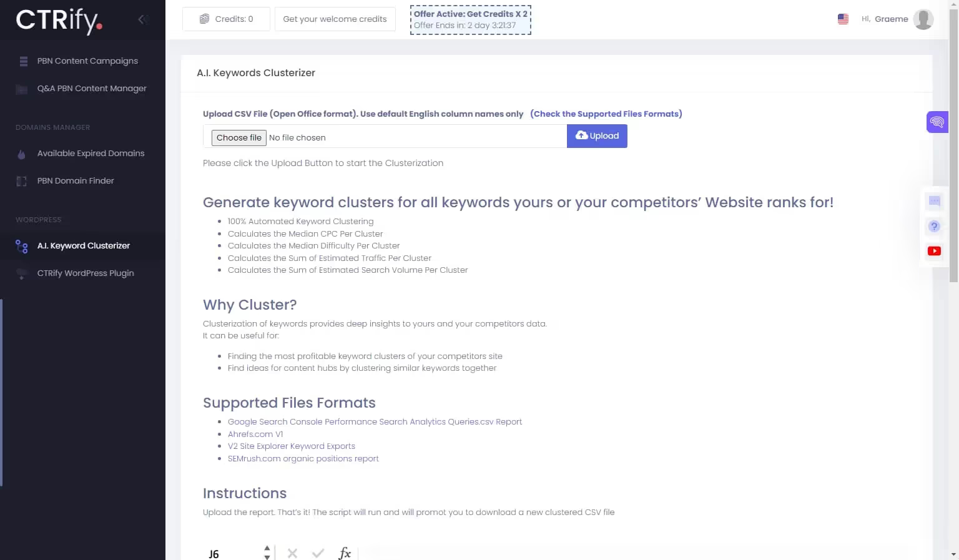Click the PBN Domain Finder icon
Image resolution: width=959 pixels, height=560 pixels.
(21, 181)
